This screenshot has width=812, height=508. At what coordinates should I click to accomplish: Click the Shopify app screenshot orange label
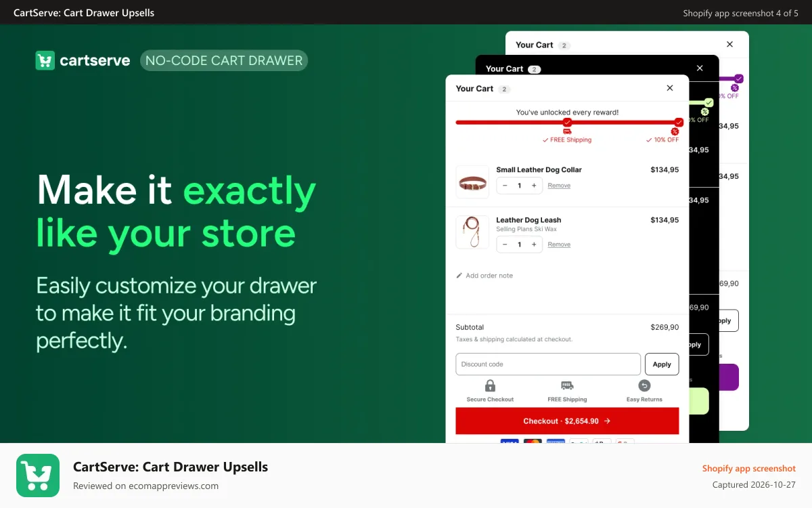748,469
